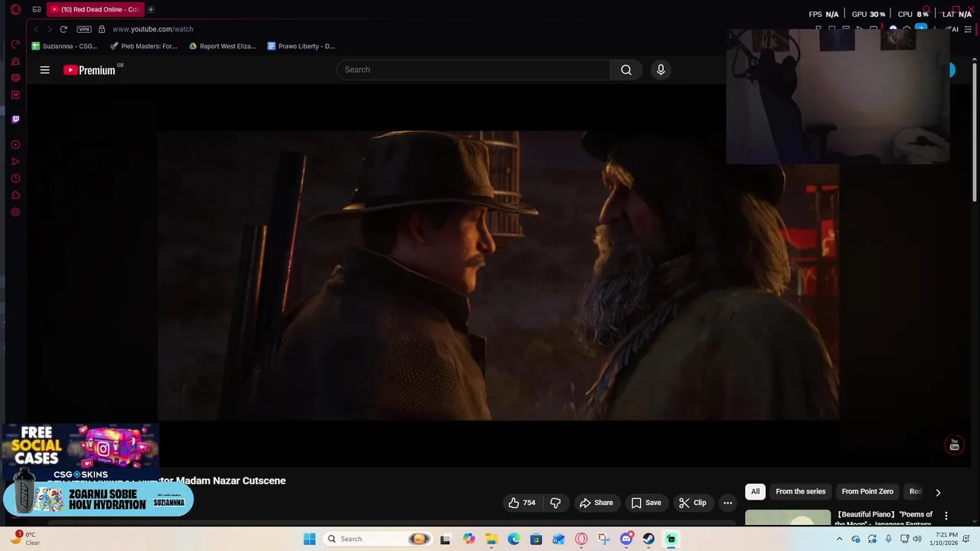Reload the current YouTube page
This screenshot has width=980, height=551.
point(64,29)
